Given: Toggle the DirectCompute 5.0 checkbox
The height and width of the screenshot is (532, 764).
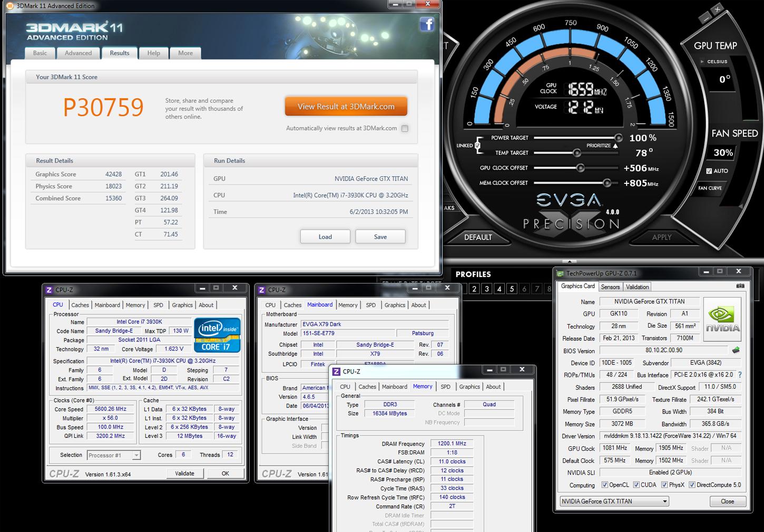Looking at the screenshot, I should (x=692, y=485).
